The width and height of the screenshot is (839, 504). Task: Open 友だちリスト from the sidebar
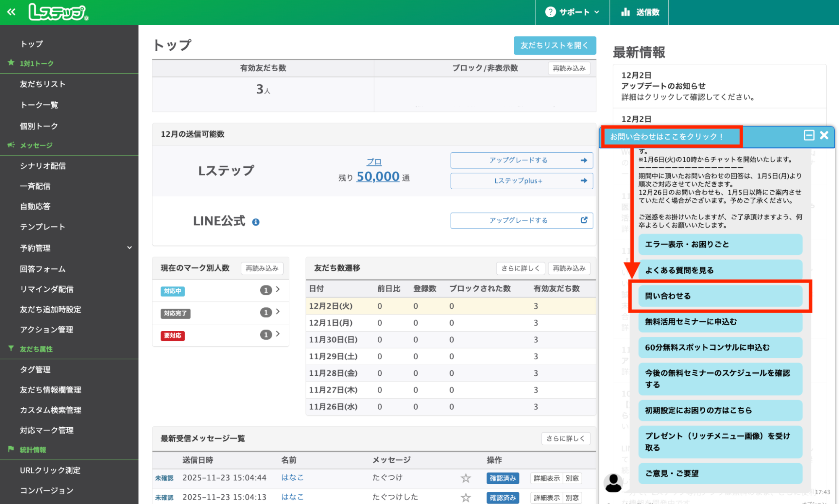42,84
